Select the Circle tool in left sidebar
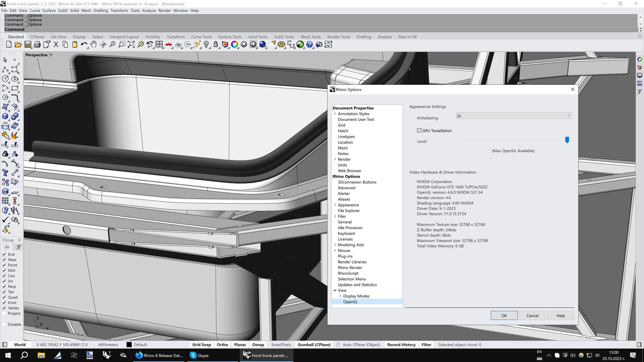This screenshot has height=362, width=644. pyautogui.click(x=5, y=79)
